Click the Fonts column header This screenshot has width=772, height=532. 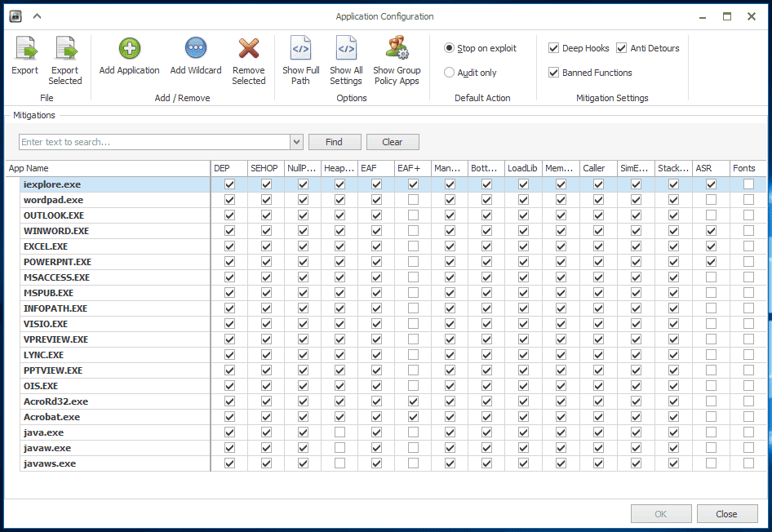coord(748,168)
